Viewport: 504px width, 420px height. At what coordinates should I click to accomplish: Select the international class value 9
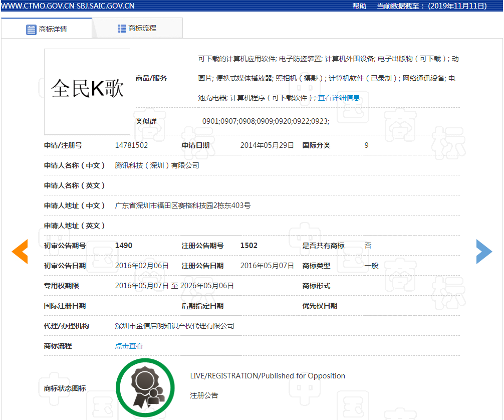coord(366,145)
